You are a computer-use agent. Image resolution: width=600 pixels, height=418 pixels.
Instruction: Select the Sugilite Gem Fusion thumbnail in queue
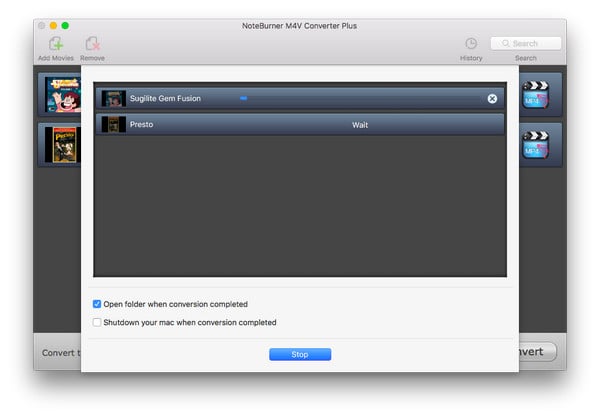(114, 99)
